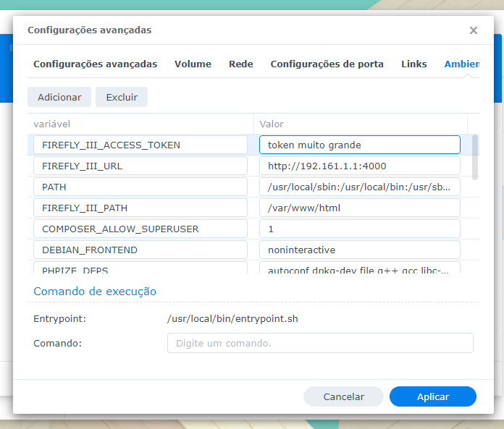Click the Comando input field
504x429 pixels.
pyautogui.click(x=319, y=343)
